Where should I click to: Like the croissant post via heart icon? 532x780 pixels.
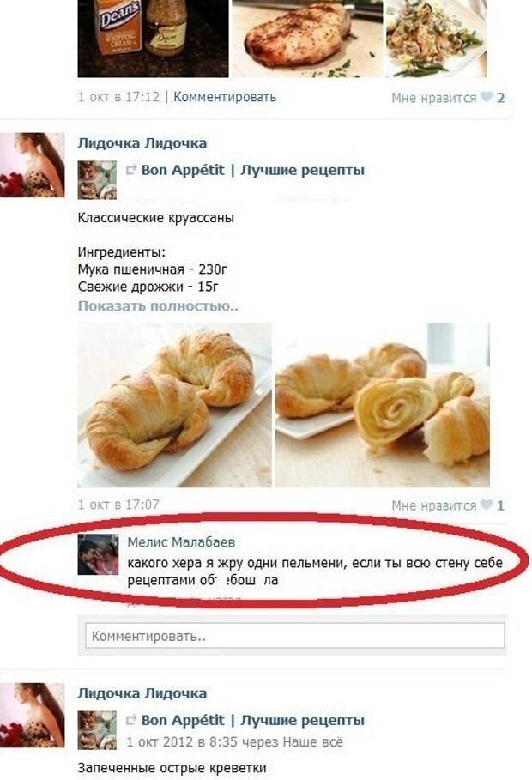pyautogui.click(x=486, y=505)
